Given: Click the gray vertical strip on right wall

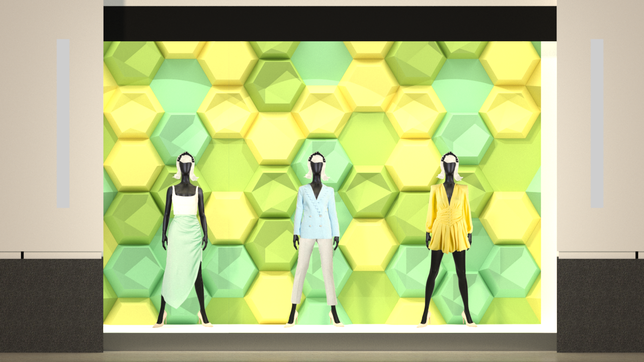Looking at the screenshot, I should pyautogui.click(x=597, y=123).
